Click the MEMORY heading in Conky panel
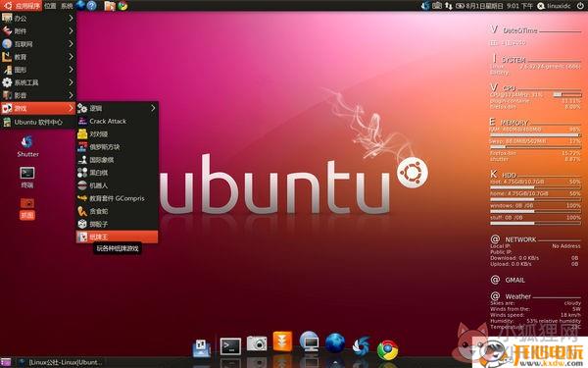 [x=514, y=123]
